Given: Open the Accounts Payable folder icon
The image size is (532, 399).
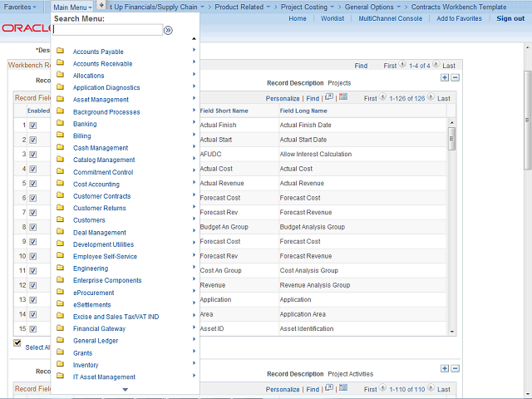Looking at the screenshot, I should (61, 51).
